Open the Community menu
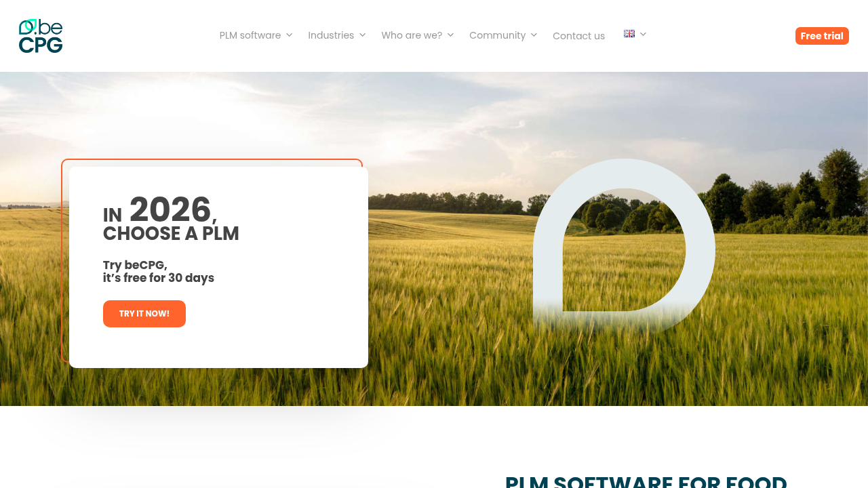The image size is (868, 488). click(x=497, y=35)
